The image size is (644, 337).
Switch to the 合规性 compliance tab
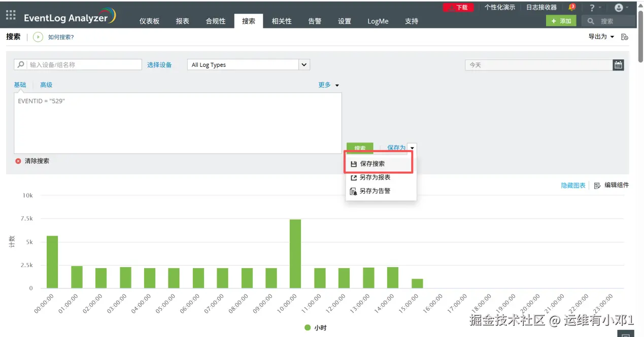(216, 21)
